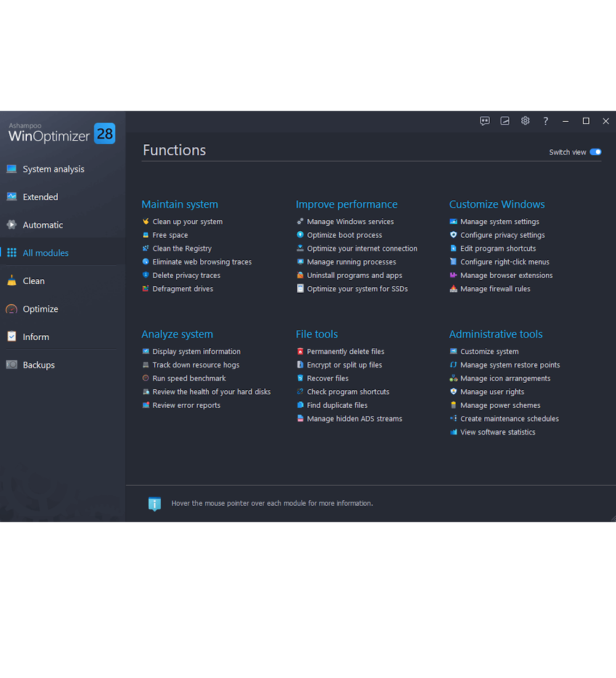Open Find duplicate files tool
This screenshot has height=678, width=616.
[337, 406]
